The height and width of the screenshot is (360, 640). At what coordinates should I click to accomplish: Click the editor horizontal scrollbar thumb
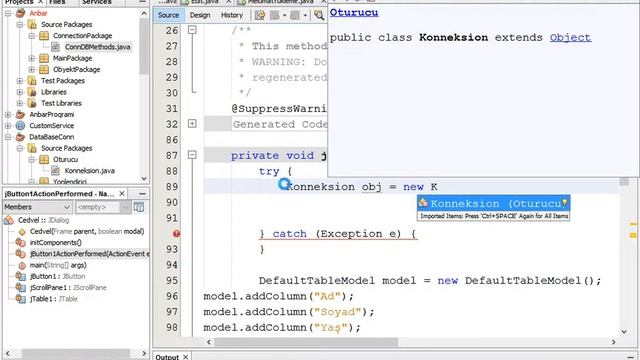306,342
